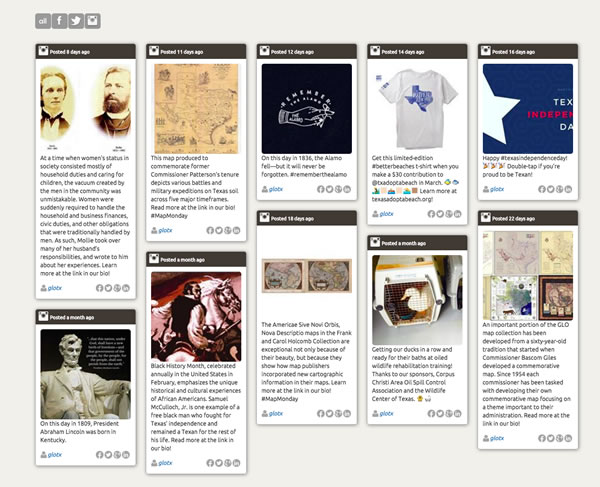Filter feed by Facebook posts

click(x=59, y=21)
